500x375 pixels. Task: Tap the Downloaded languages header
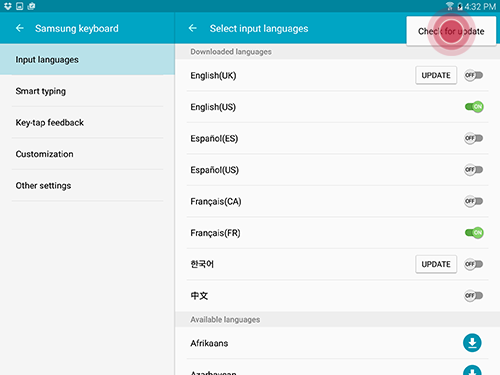coord(231,52)
